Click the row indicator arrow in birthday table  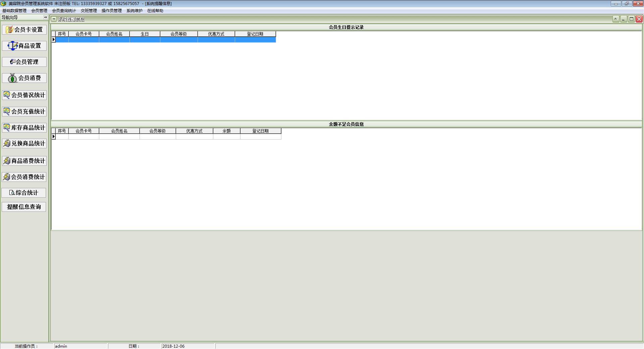point(53,40)
